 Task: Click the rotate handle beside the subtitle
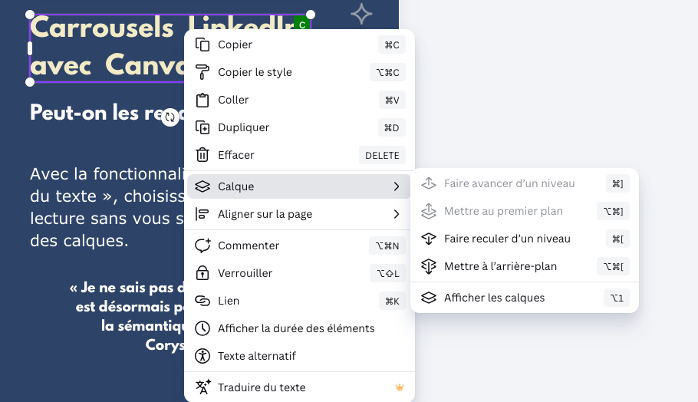[x=170, y=118]
